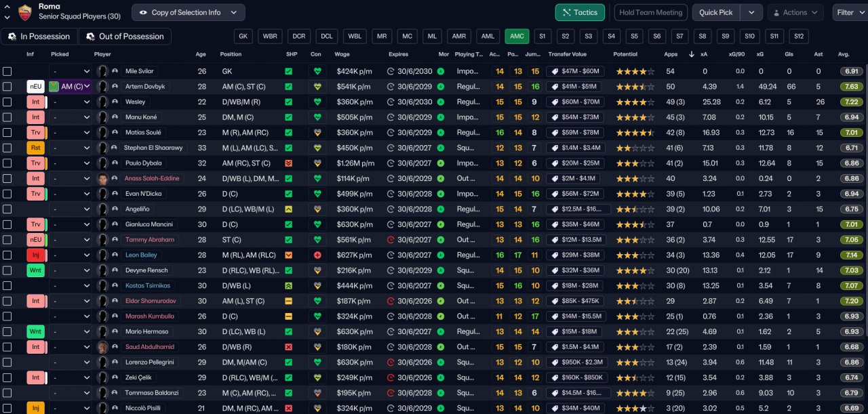Click Saud Abdulhamid's player portrait
The height and width of the screenshot is (414, 868).
pyautogui.click(x=103, y=347)
